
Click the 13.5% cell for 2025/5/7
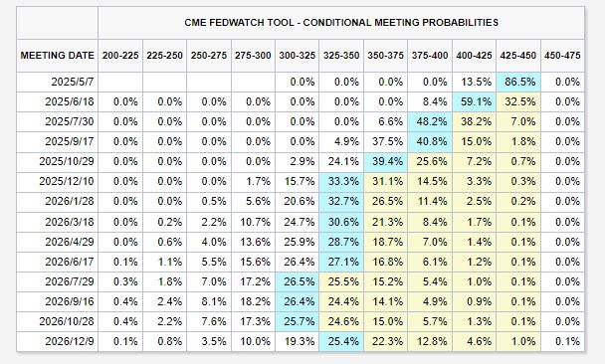[x=475, y=82]
